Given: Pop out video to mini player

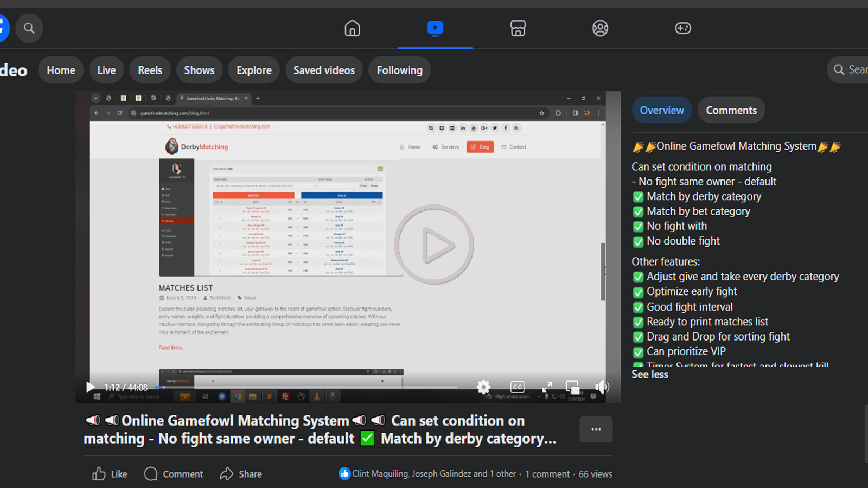Looking at the screenshot, I should click(x=572, y=387).
